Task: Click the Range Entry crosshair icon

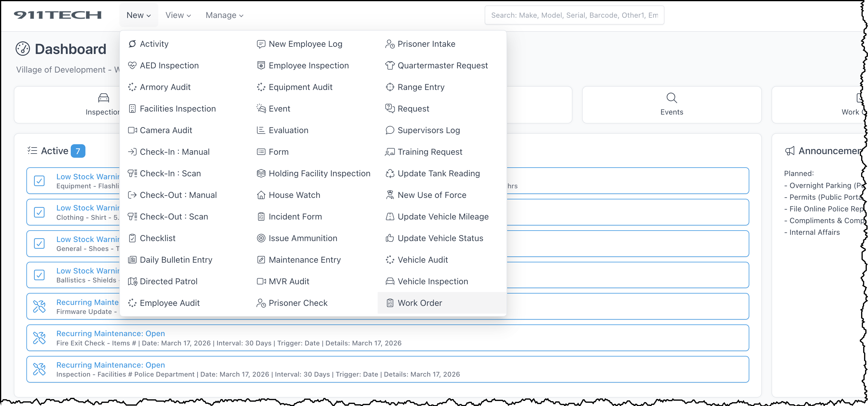Action: tap(390, 87)
